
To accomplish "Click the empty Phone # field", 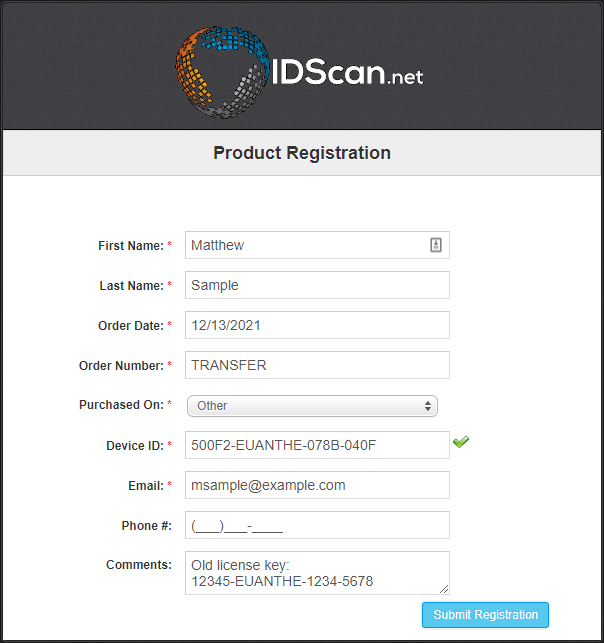I will (x=317, y=525).
